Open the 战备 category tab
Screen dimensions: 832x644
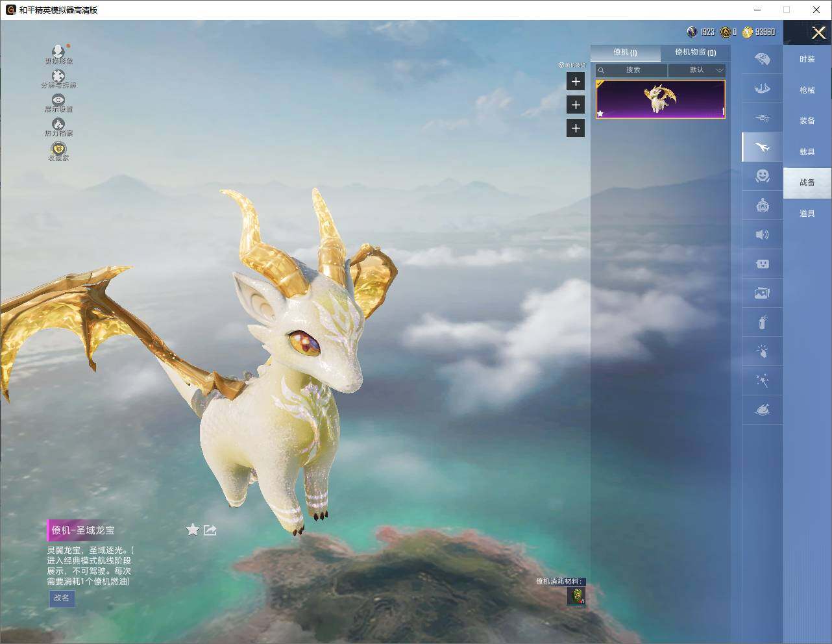807,182
